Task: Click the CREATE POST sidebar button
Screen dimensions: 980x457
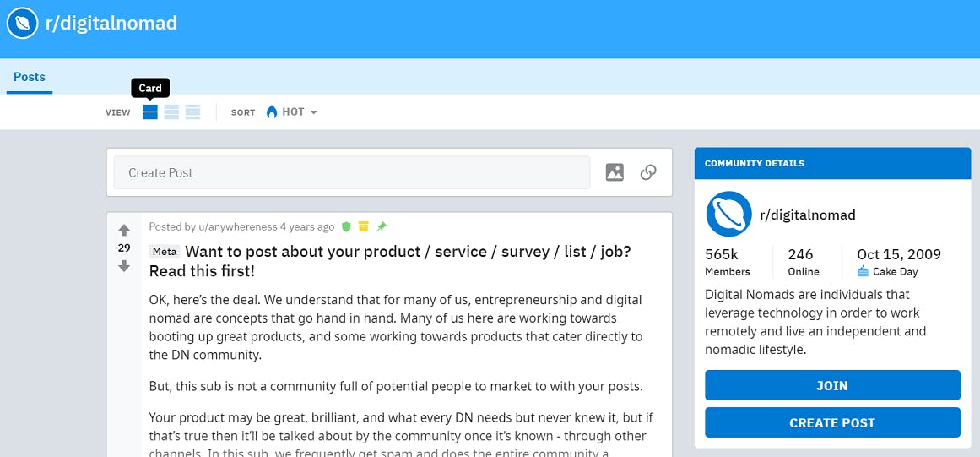Action: pos(832,422)
